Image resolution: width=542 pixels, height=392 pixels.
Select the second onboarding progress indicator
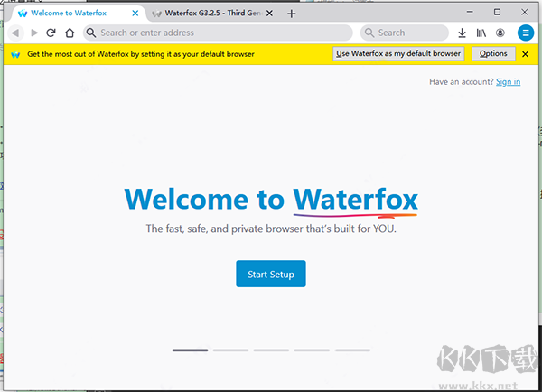230,350
